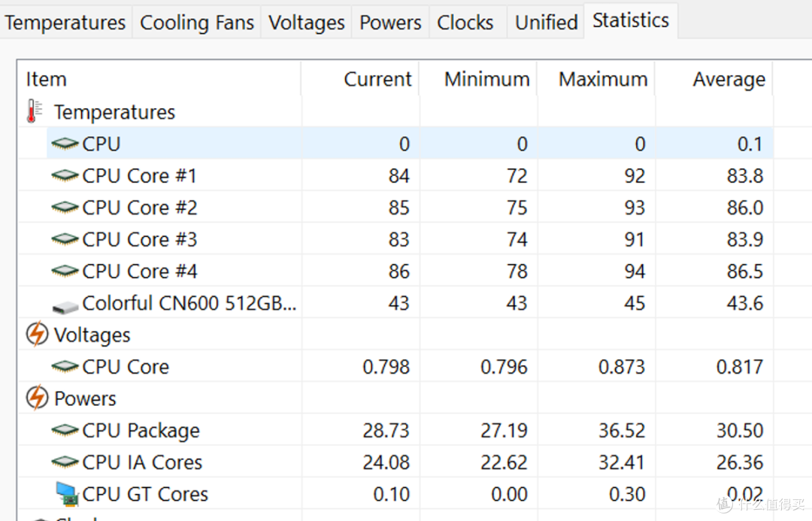
Task: Click the chip icon for CPU Core #1
Action: click(x=65, y=176)
